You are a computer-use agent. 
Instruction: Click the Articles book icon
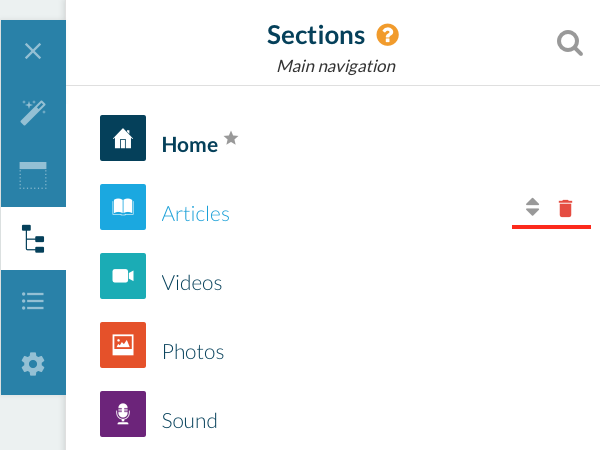(123, 207)
